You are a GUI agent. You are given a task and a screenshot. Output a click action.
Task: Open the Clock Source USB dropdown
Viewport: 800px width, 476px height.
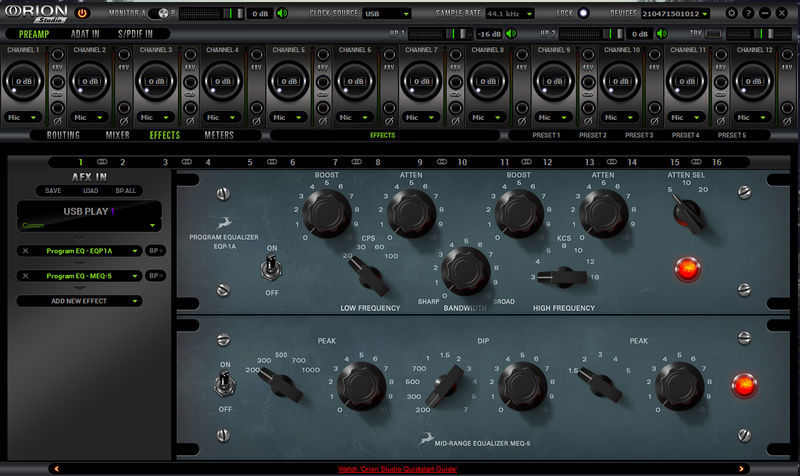[x=387, y=14]
